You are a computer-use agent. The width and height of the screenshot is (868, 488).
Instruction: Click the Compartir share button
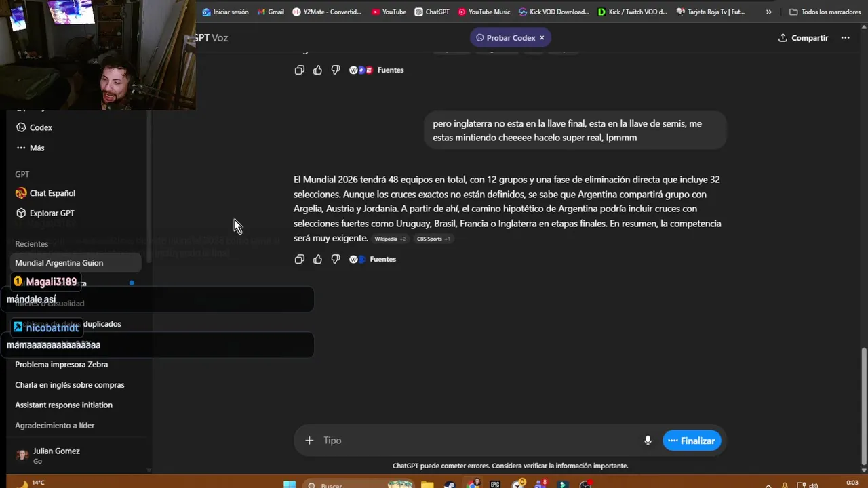click(x=803, y=38)
